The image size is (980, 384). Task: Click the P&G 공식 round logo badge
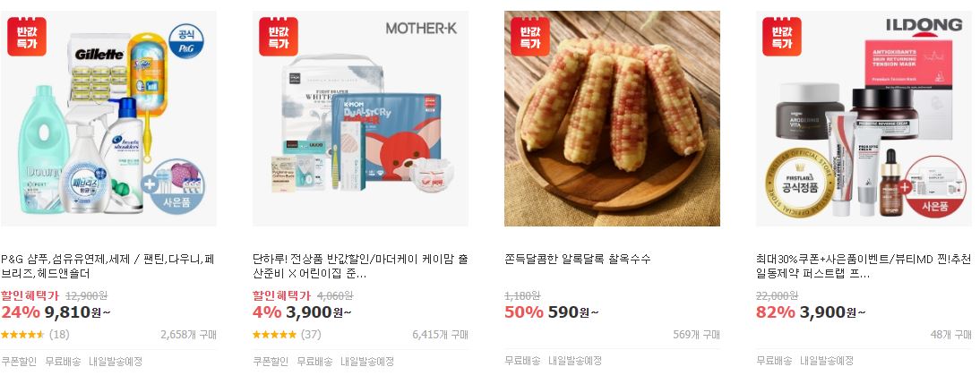tap(186, 42)
